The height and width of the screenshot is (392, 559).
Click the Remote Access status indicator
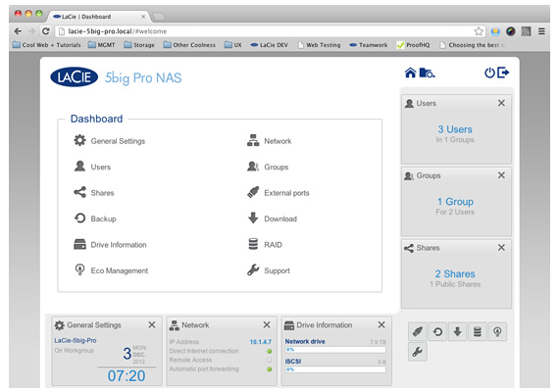point(269,360)
